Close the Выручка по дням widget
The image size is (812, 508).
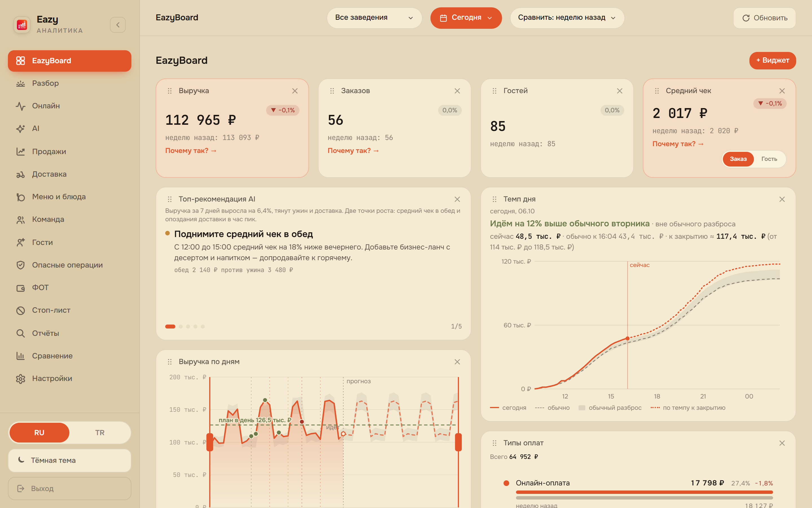[x=457, y=362]
